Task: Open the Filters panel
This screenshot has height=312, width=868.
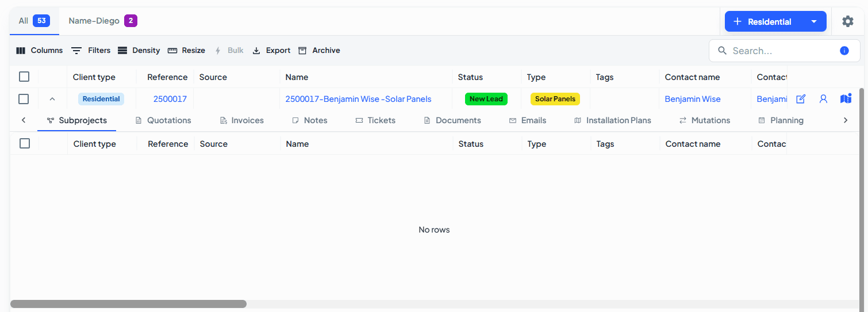Action: click(x=91, y=51)
